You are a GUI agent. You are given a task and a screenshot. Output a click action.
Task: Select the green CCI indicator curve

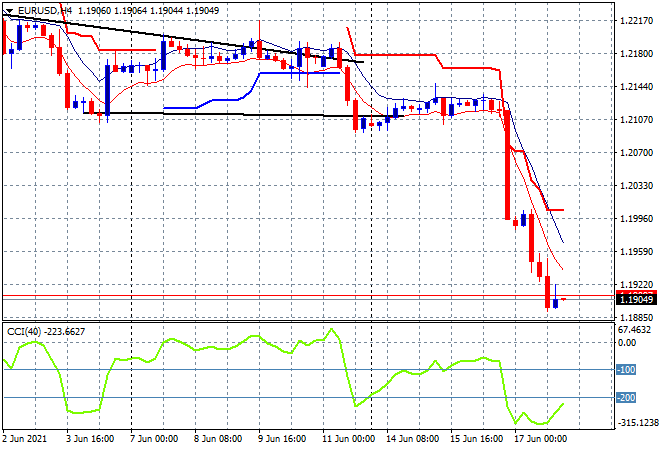[x=283, y=377]
